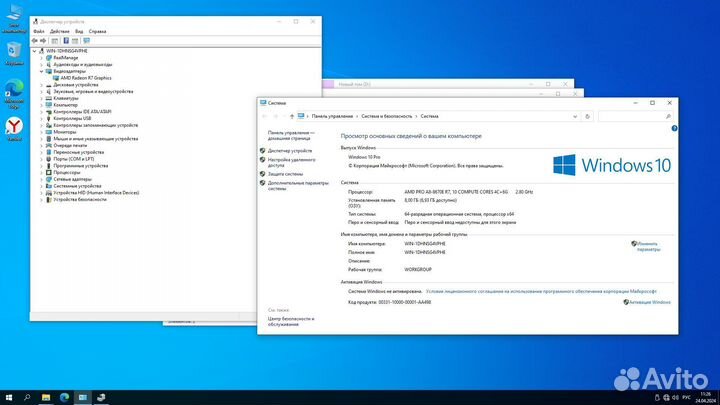Open Панель управления — домашняя страница link
The height and width of the screenshot is (405, 720).
tap(291, 135)
